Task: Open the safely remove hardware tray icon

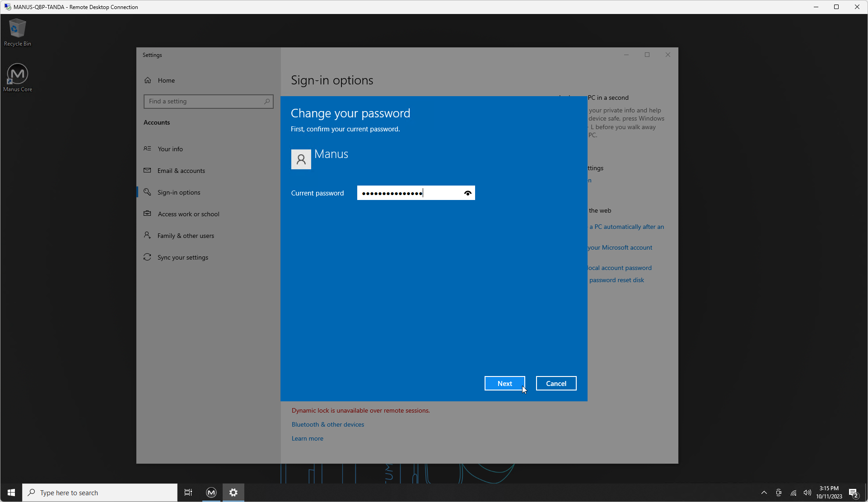Action: click(x=779, y=493)
